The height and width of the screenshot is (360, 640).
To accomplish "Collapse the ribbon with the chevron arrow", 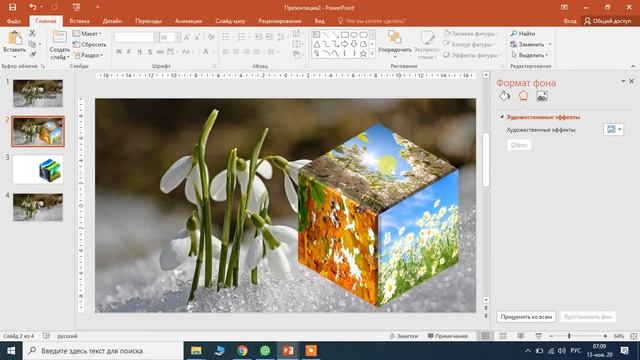I will (633, 66).
